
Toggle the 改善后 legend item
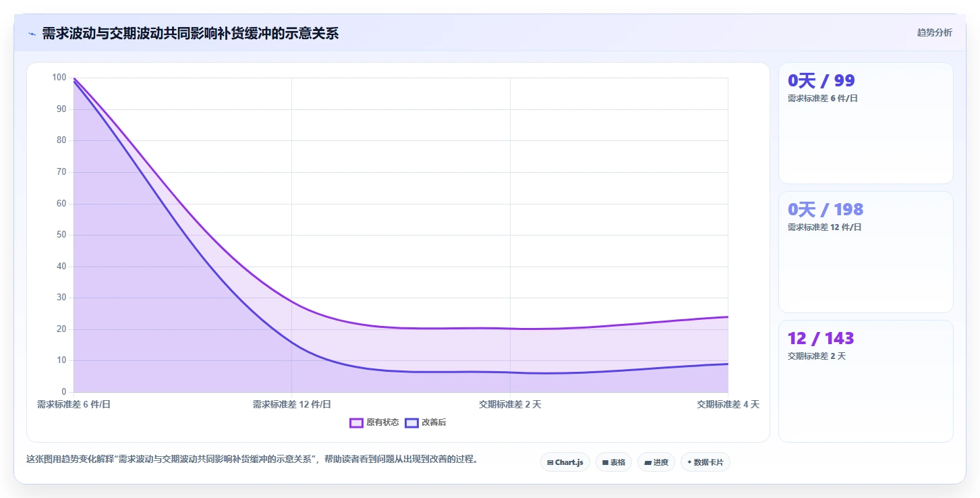426,422
